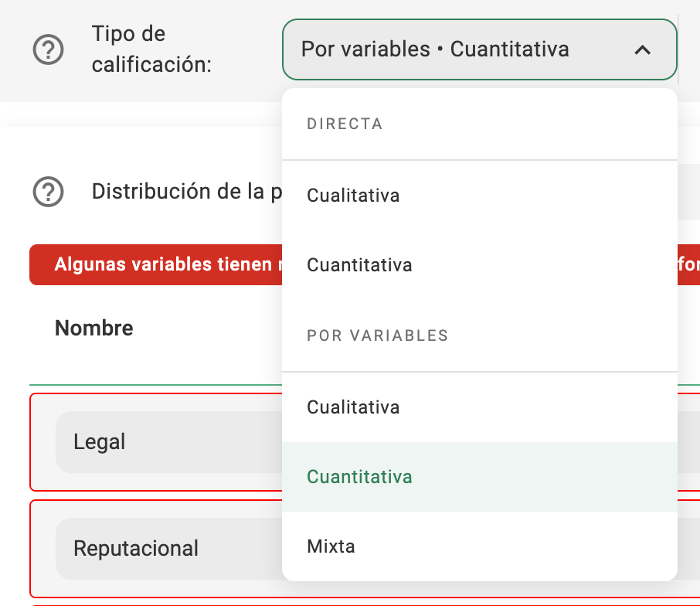700x606 pixels.
Task: Collapse dropdown using the chevron-up arrow
Action: click(x=642, y=50)
